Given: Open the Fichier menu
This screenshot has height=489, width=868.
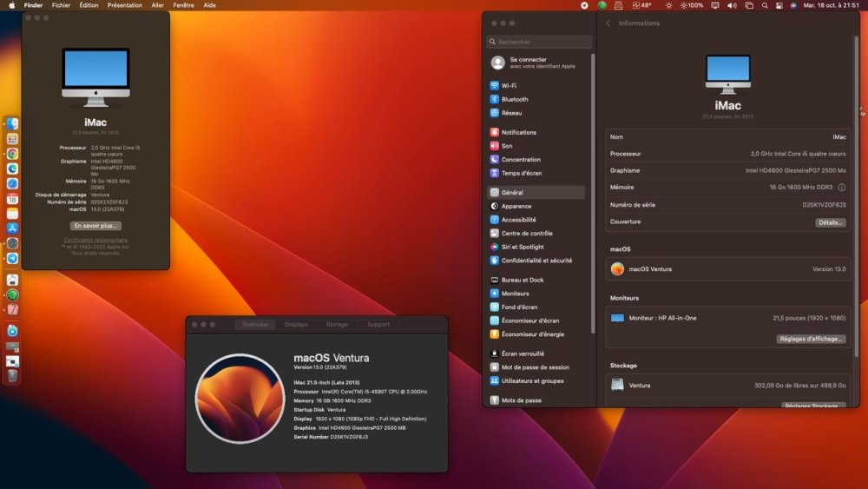Looking at the screenshot, I should pos(61,5).
